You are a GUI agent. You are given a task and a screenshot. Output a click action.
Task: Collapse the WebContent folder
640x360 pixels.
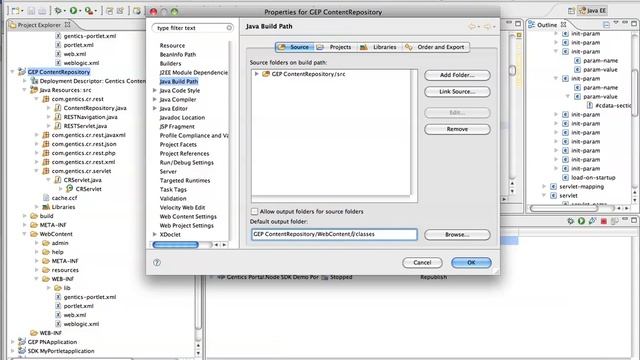(24, 234)
